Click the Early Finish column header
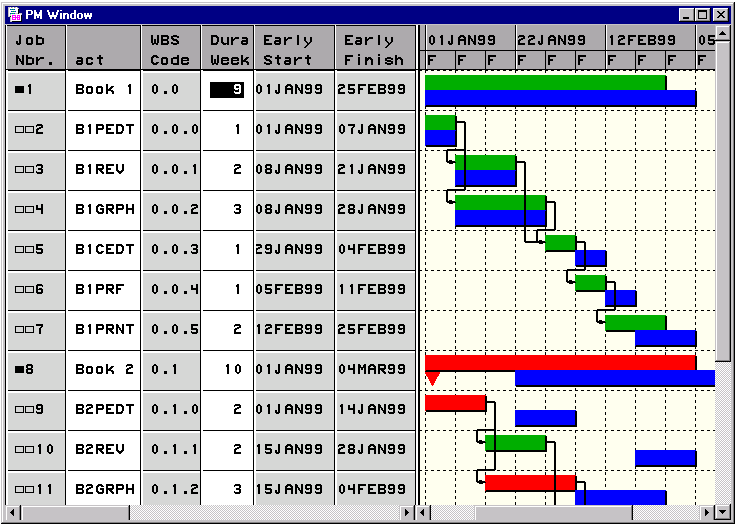 [375, 48]
